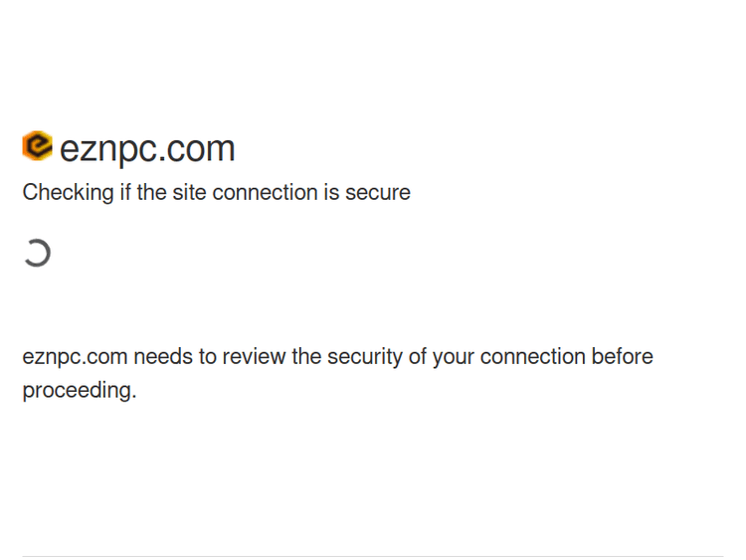Click "connection" in the bottom paragraph
The width and height of the screenshot is (746, 560).
(x=532, y=357)
